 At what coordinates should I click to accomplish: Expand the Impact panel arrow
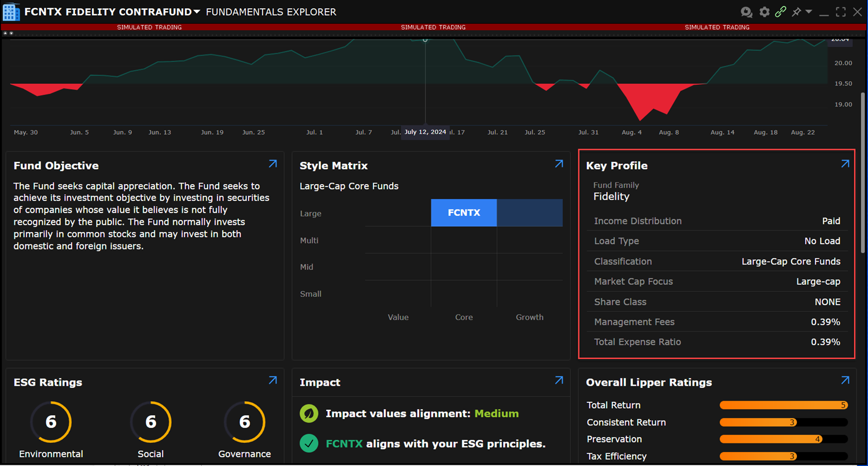click(x=559, y=380)
